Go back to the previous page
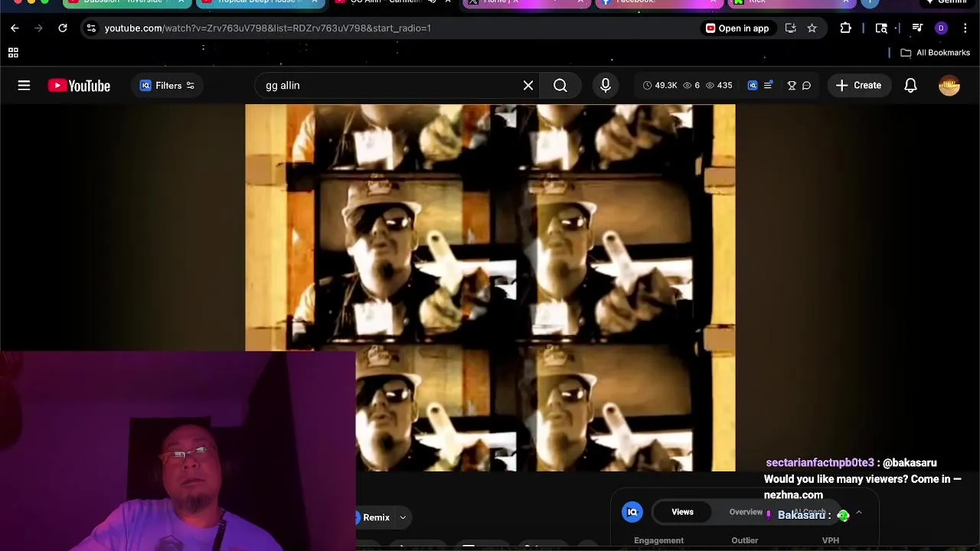Viewport: 980px width, 551px height. click(15, 28)
